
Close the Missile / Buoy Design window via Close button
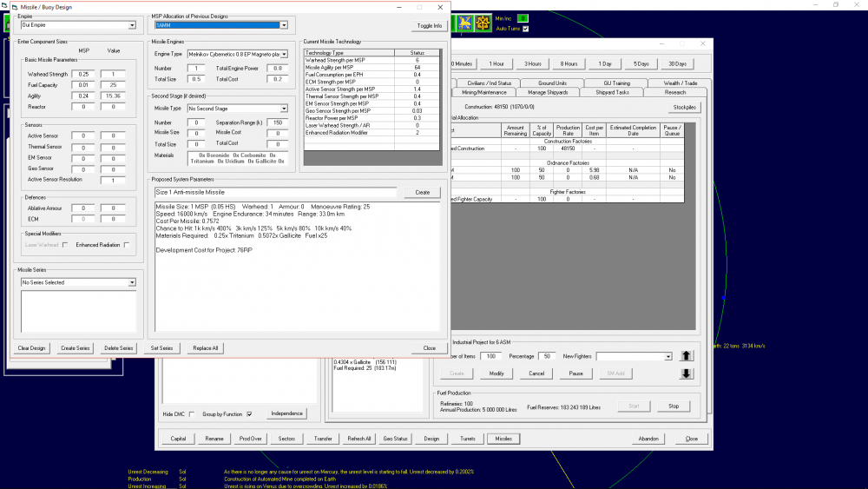pyautogui.click(x=429, y=348)
